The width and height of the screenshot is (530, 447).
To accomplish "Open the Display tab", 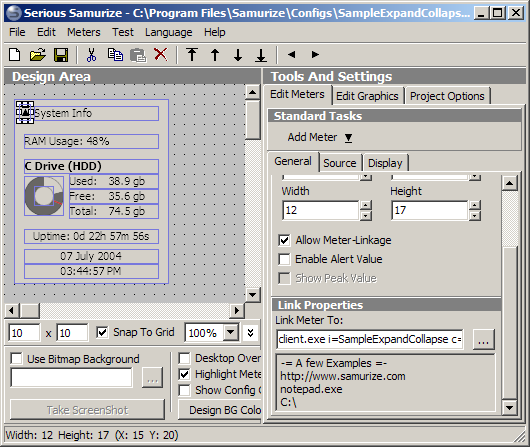I will pyautogui.click(x=385, y=163).
